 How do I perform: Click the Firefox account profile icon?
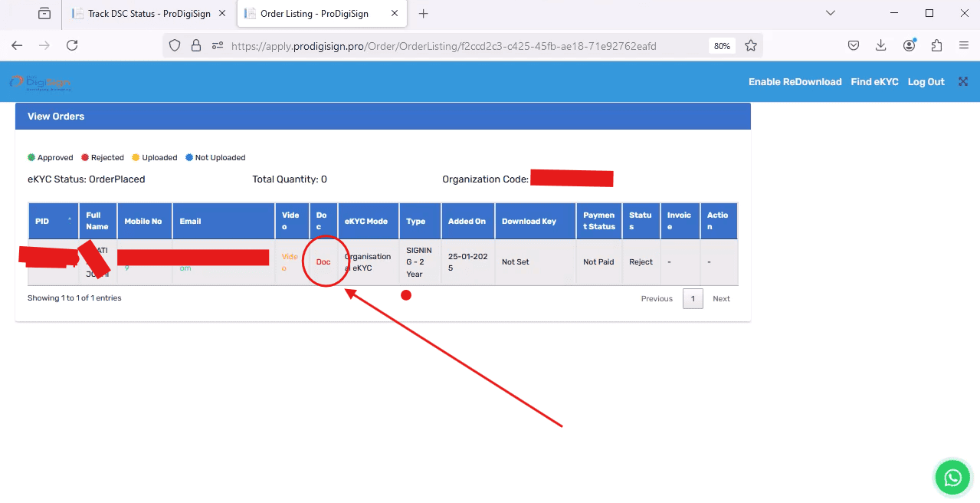(909, 46)
